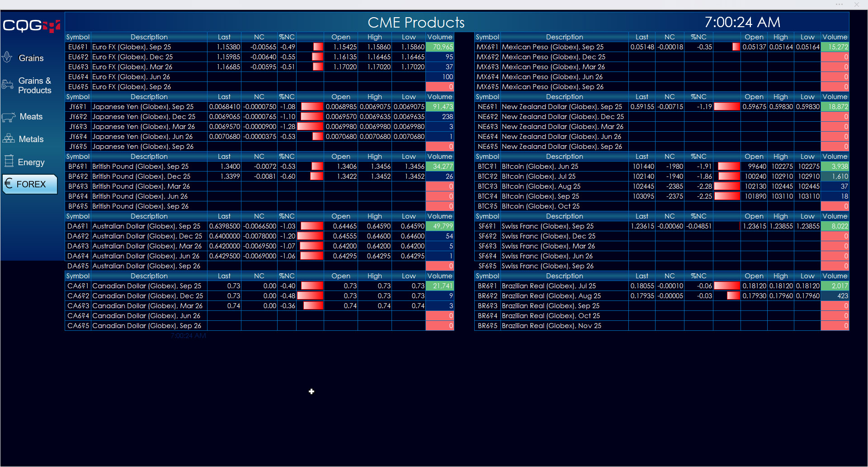Click the FOREX euro sign icon
This screenshot has width=868, height=467.
click(9, 184)
